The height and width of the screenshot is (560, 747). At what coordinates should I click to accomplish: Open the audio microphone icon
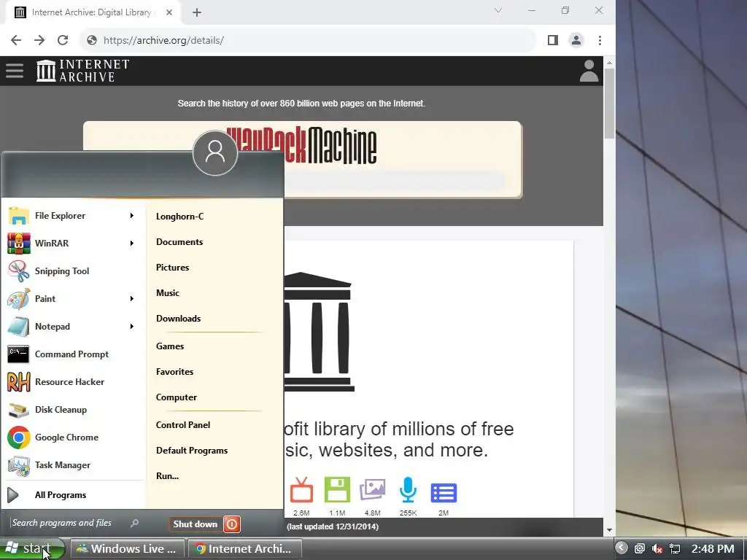tap(409, 489)
